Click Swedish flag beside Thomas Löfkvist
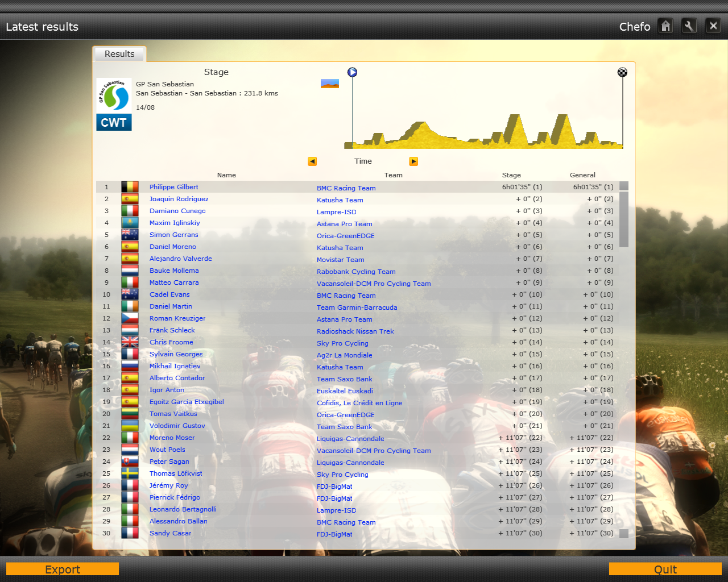Screen dimensions: 728x582 130,473
